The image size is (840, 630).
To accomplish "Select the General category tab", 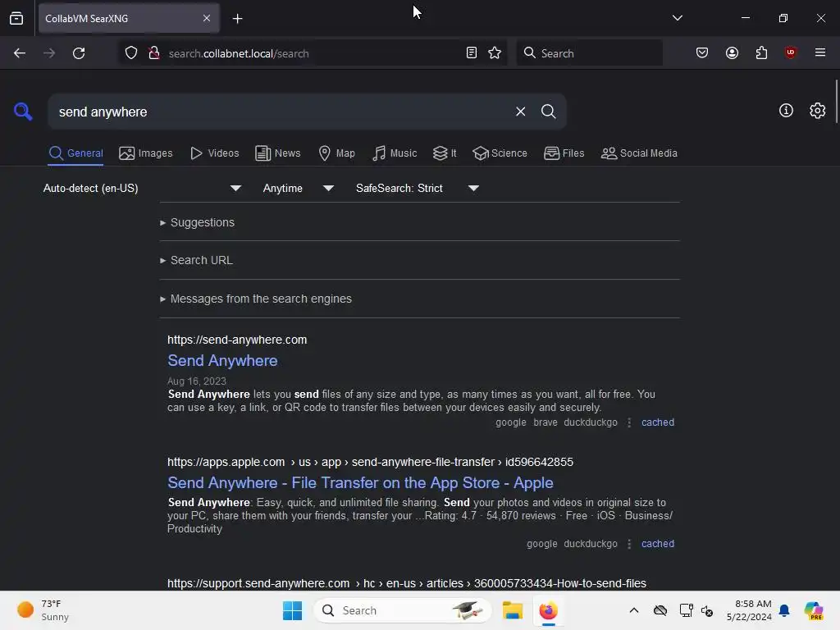I will pyautogui.click(x=75, y=153).
